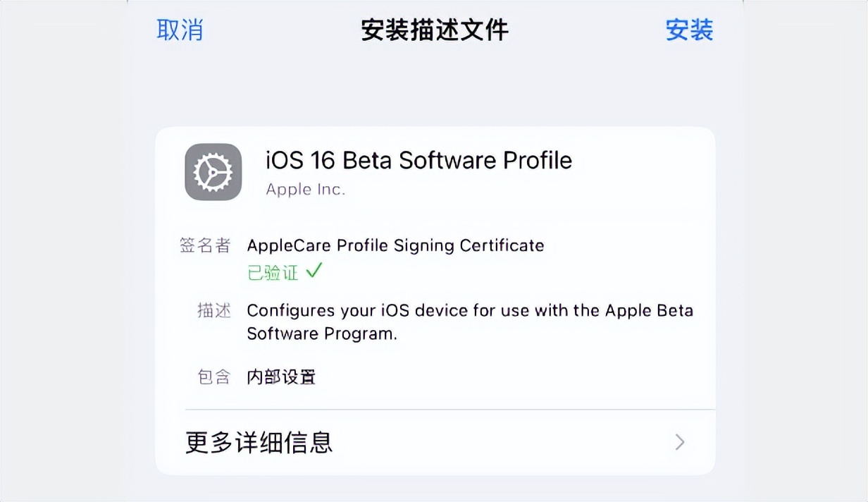Tap 安装 to install the profile
Image resolution: width=868 pixels, height=502 pixels.
coord(689,30)
